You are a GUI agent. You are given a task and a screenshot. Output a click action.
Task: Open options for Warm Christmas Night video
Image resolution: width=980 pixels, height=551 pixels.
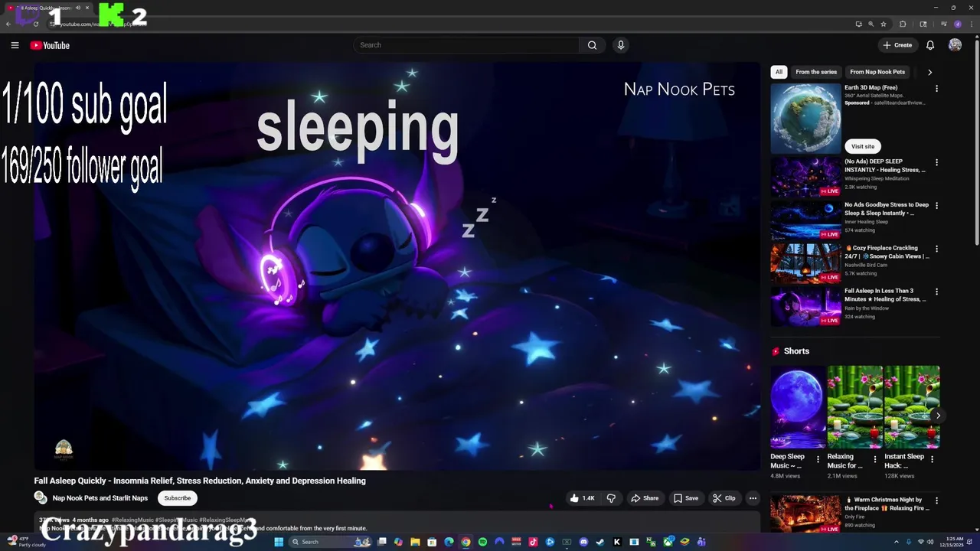pos(936,501)
